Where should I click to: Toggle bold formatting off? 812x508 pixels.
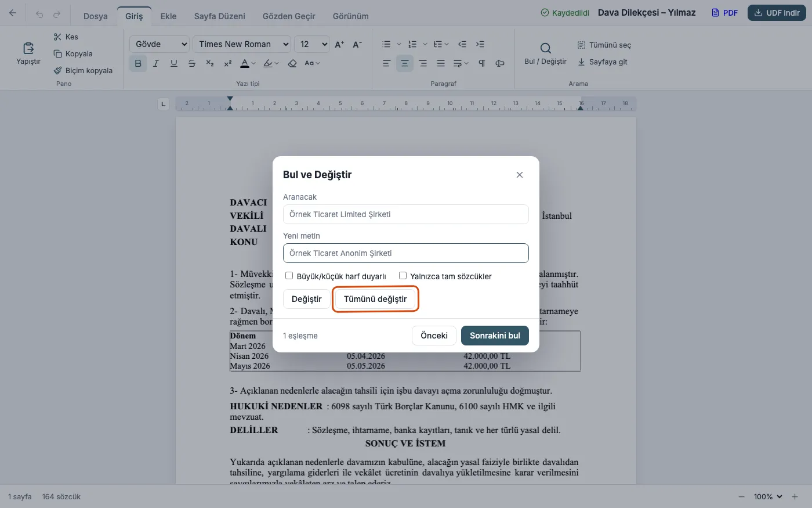click(138, 63)
